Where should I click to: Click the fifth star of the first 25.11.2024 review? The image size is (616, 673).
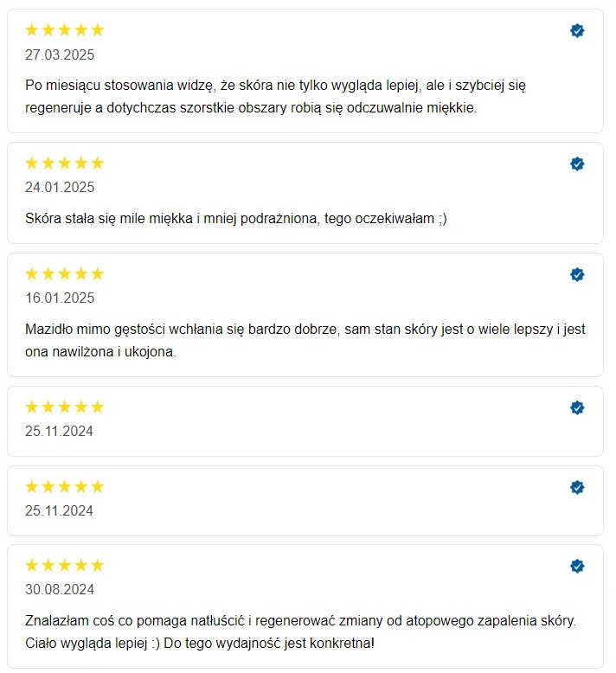pyautogui.click(x=97, y=407)
